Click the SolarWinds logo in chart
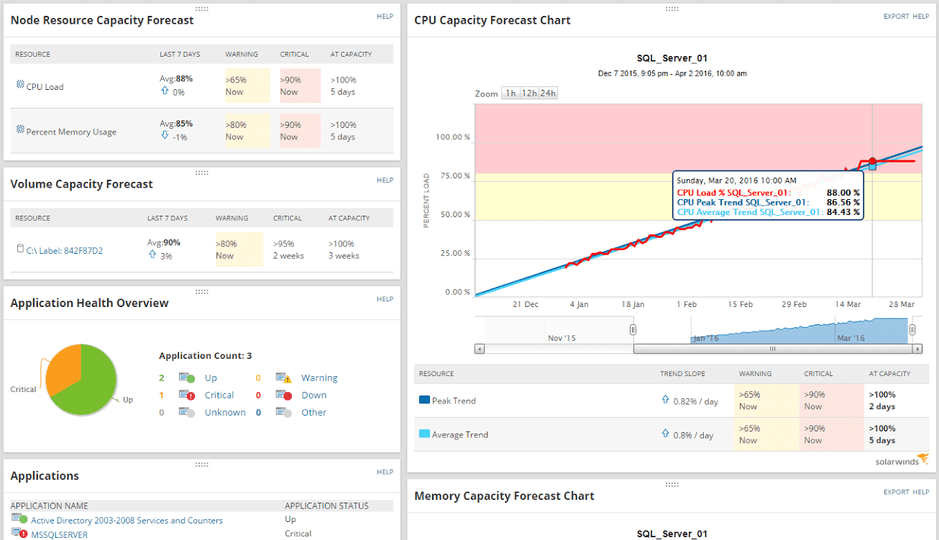Viewport: 939px width, 540px height. coord(895,460)
